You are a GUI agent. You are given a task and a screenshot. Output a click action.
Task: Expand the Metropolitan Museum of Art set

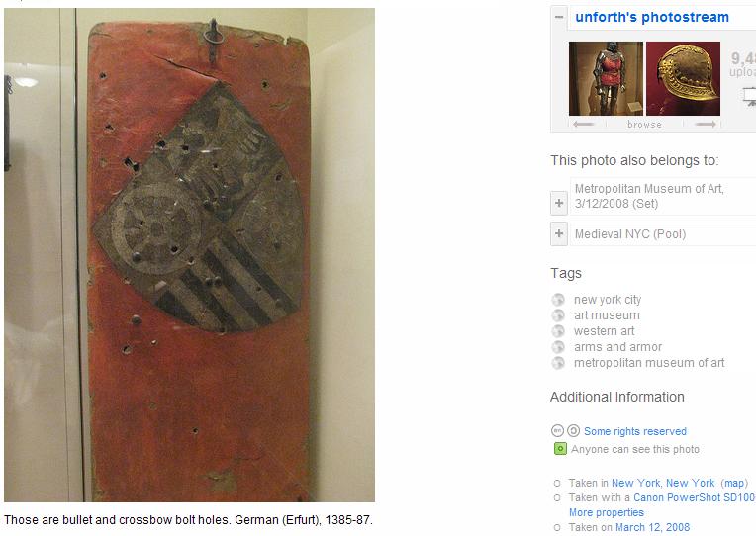tap(559, 203)
